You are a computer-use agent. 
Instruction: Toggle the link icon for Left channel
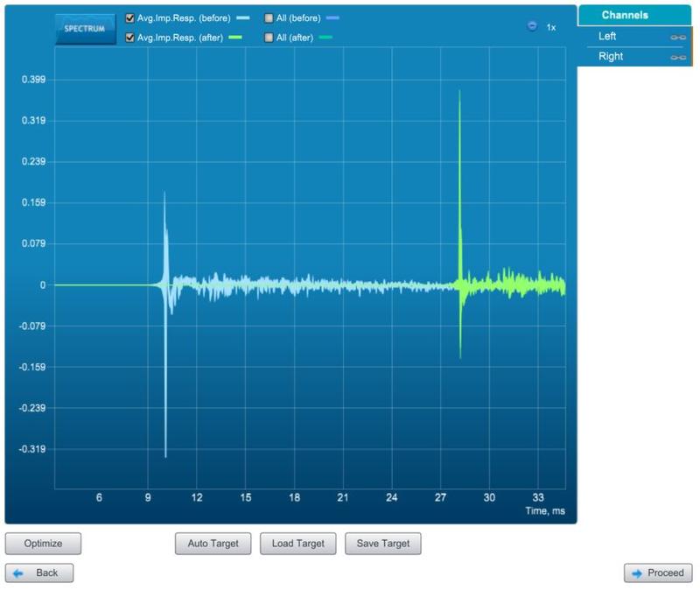pyautogui.click(x=678, y=38)
